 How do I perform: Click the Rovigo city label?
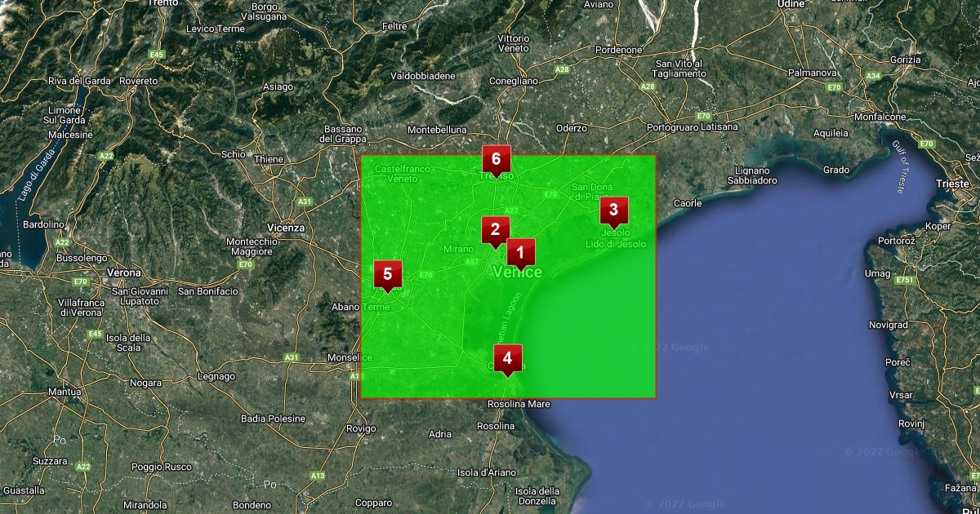click(x=361, y=428)
